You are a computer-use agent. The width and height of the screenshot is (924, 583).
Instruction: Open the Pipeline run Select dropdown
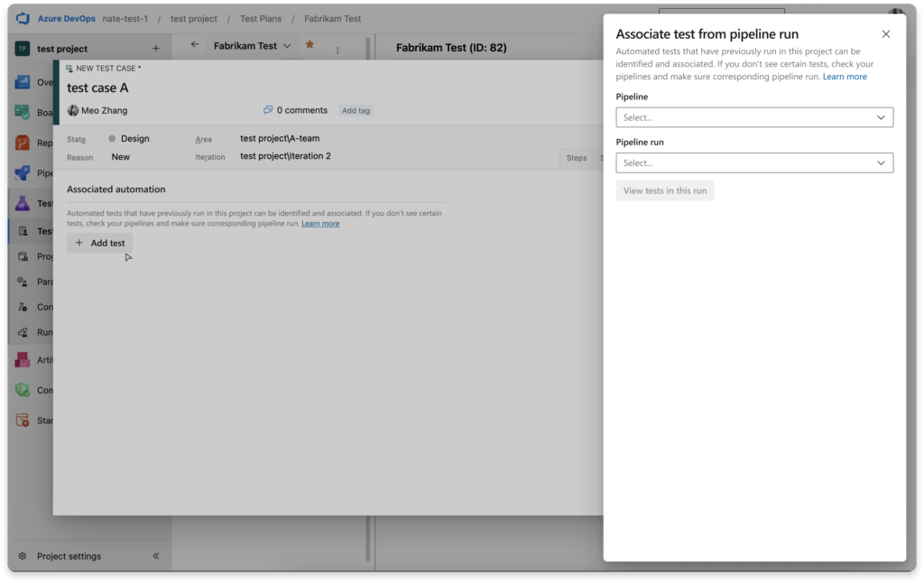point(754,163)
